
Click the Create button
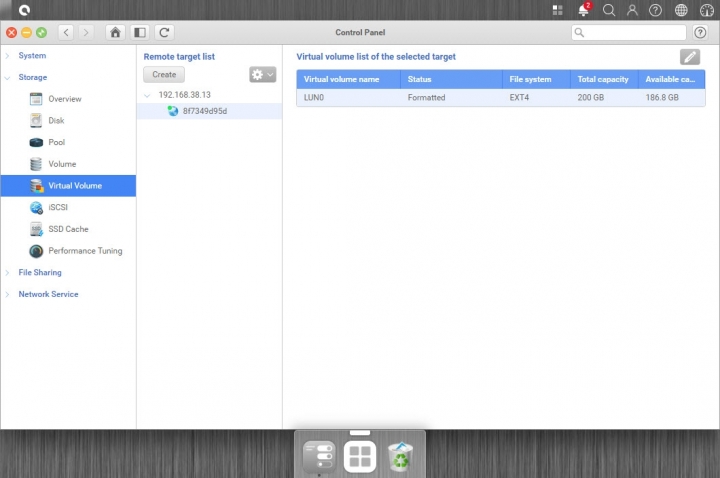pos(164,74)
